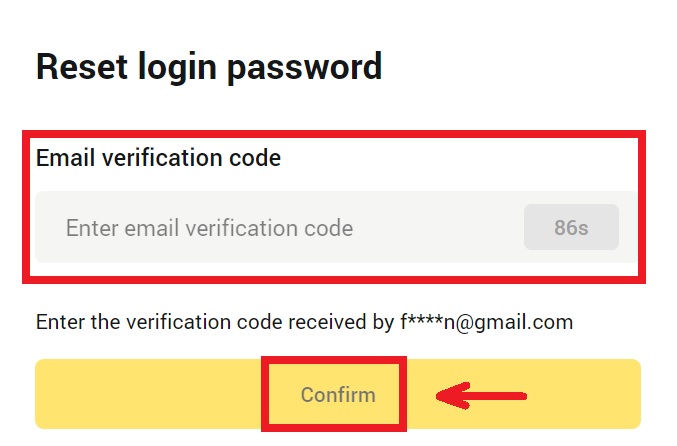Confirm the password reset verification

point(338,394)
